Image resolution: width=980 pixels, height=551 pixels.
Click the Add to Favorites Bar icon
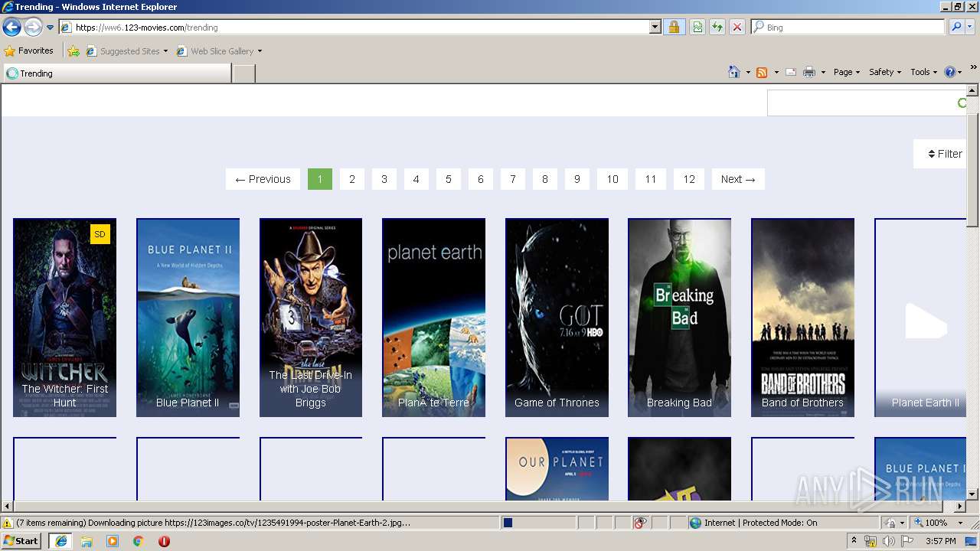73,51
